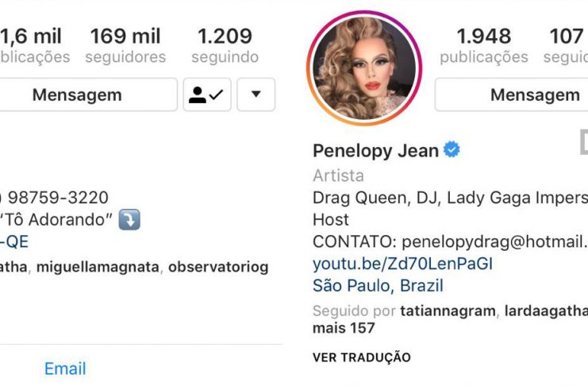View the 1.209 seguindo list

coord(225,45)
